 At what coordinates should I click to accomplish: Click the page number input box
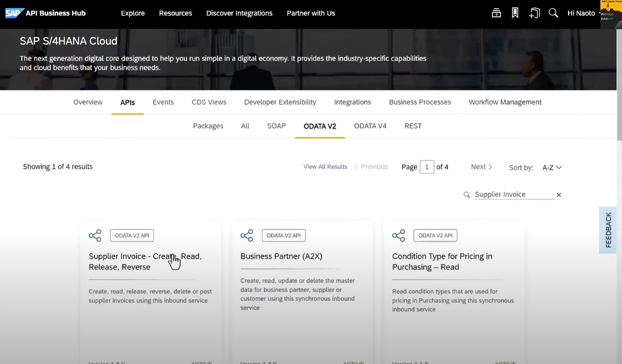427,167
